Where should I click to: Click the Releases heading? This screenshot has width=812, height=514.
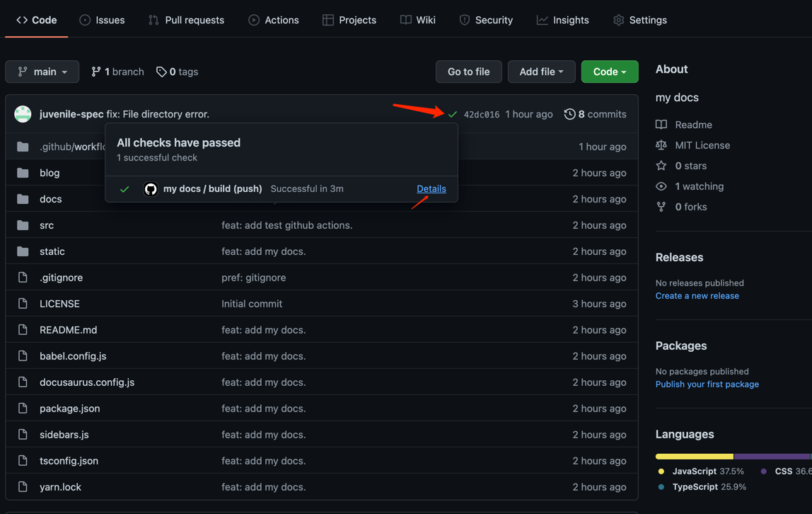pyautogui.click(x=680, y=258)
